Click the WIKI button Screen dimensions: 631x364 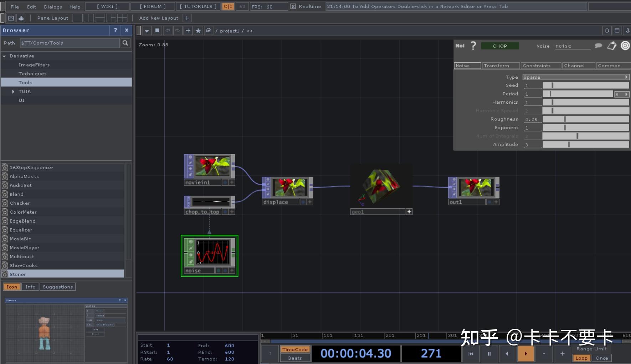[107, 6]
